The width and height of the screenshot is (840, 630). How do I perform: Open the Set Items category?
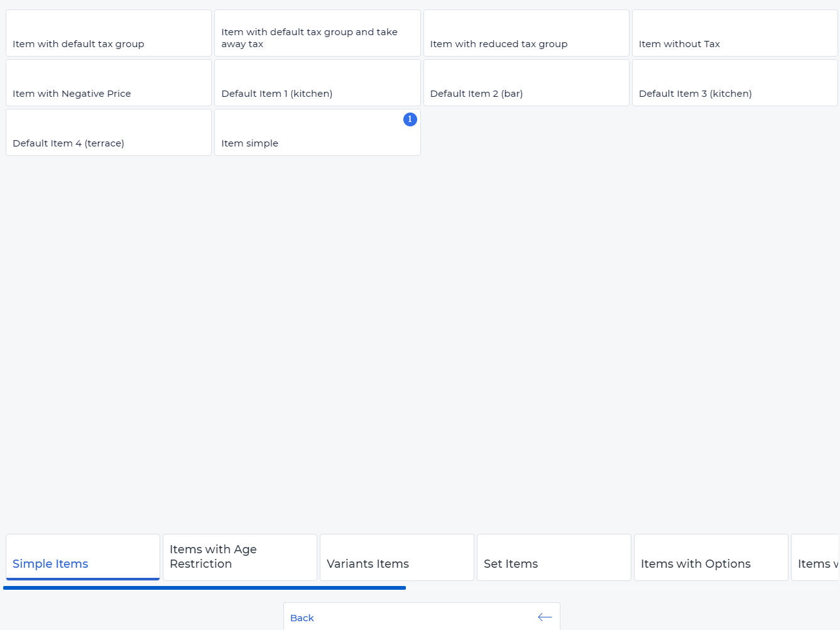(x=554, y=558)
